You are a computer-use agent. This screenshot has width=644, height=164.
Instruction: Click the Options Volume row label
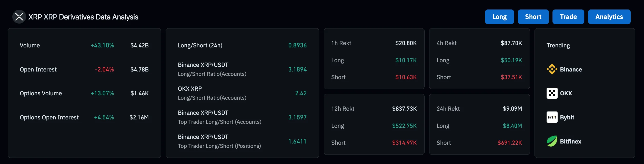tap(41, 93)
